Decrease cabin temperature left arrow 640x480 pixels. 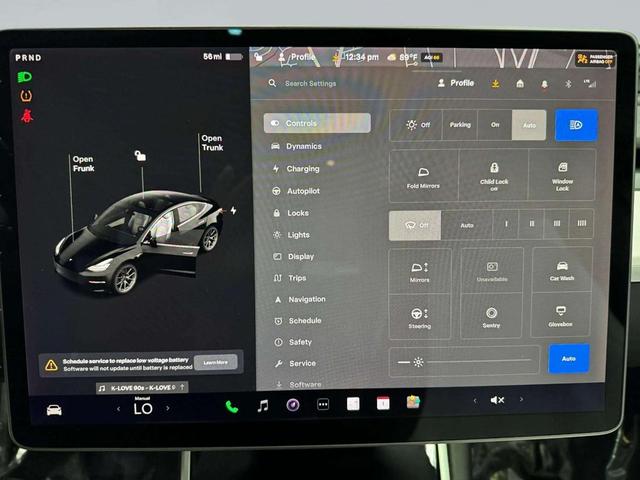pyautogui.click(x=118, y=409)
